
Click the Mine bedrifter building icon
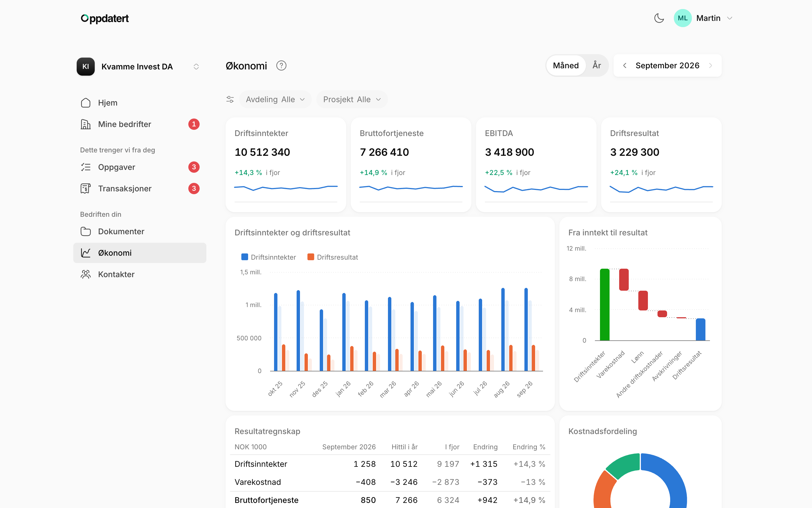click(x=85, y=124)
